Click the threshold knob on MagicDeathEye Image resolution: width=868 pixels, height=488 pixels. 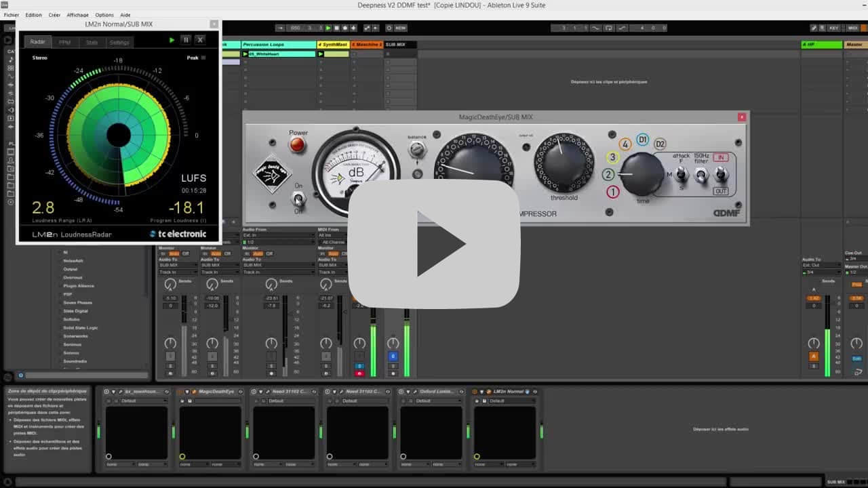[x=564, y=163]
